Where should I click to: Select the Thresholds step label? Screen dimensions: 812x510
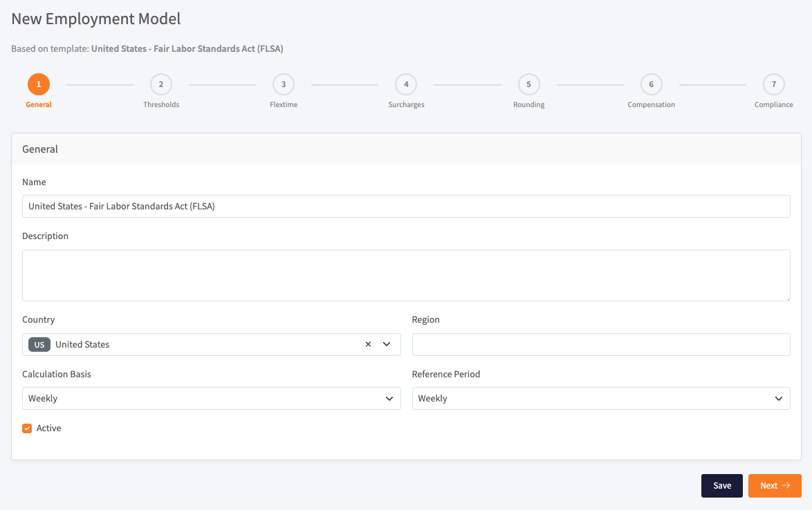click(161, 104)
